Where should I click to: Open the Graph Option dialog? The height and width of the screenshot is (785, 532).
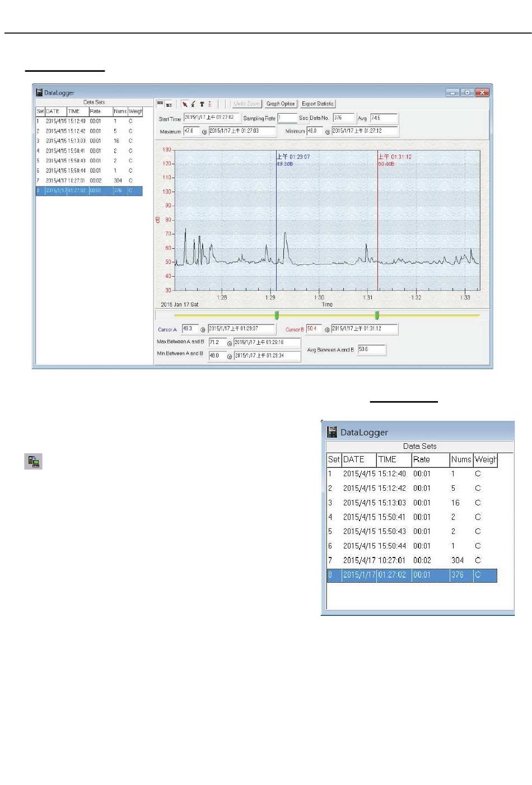281,104
